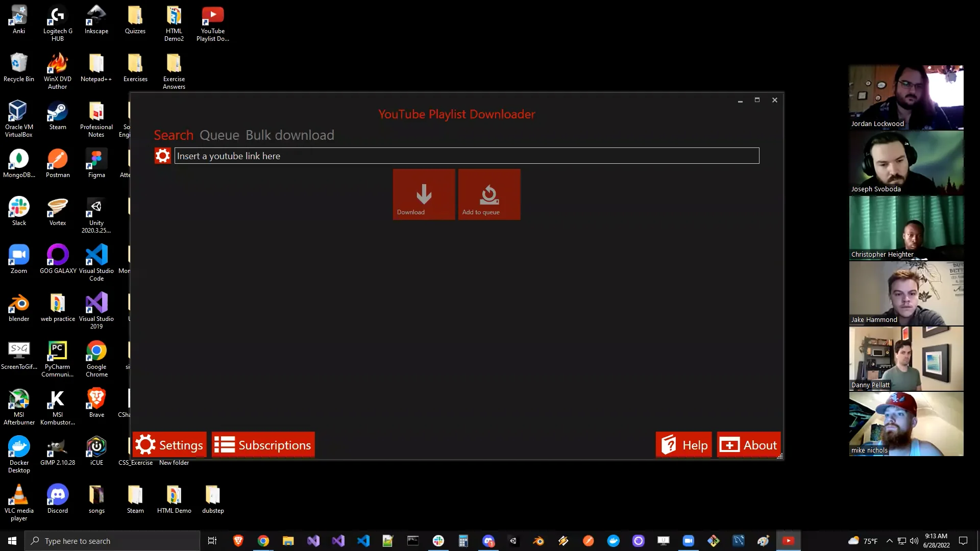Click Add to queue button
Screen dimensions: 980x551
489,194
